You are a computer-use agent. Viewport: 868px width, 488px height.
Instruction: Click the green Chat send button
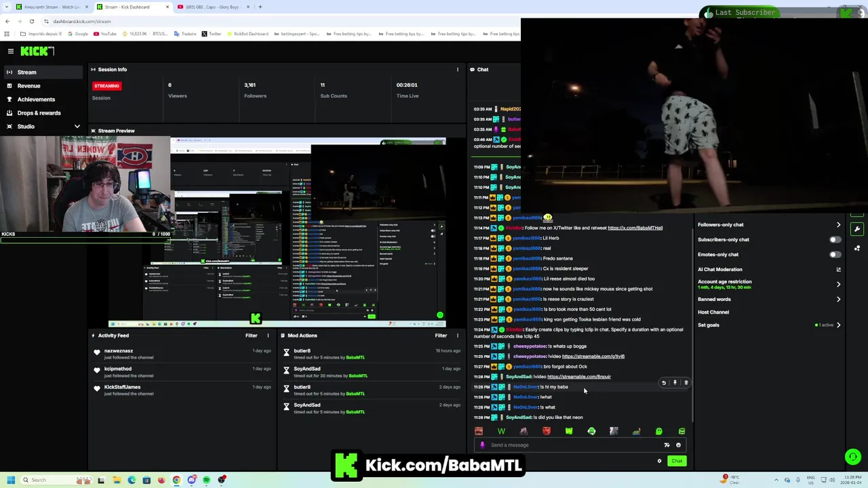coord(677,461)
